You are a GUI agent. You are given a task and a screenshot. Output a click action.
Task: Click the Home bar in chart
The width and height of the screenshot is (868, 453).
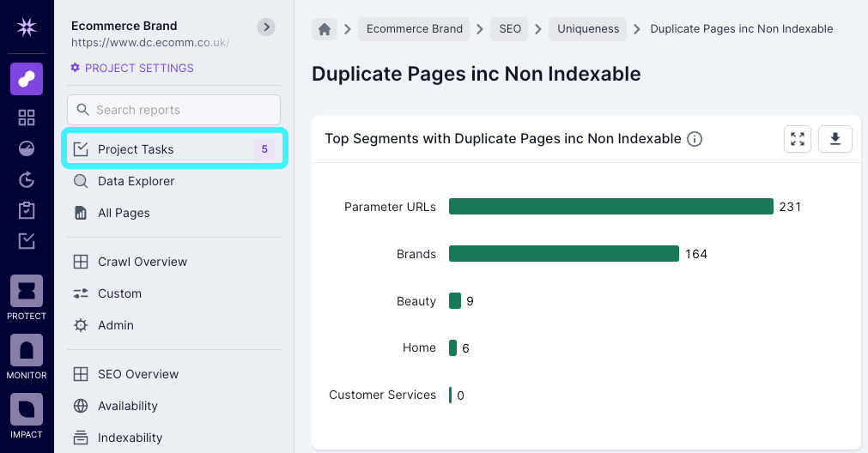[x=452, y=348]
